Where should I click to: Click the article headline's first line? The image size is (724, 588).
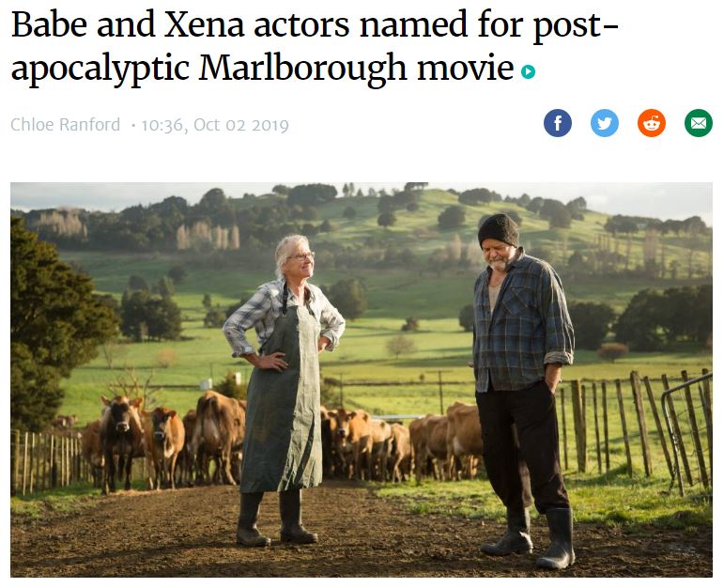[315, 25]
